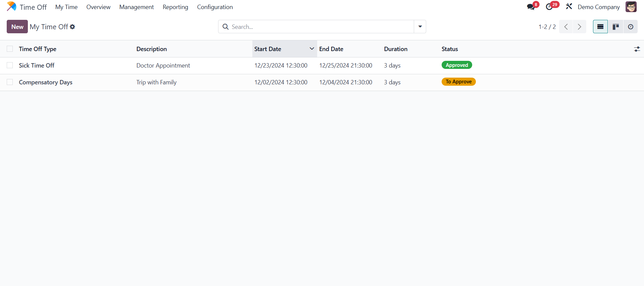
Task: Click the Time Off app title
Action: (33, 7)
